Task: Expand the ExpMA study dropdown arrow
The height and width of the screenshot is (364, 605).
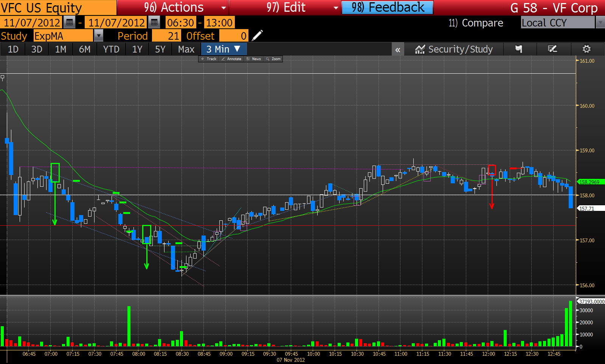Action: click(98, 36)
